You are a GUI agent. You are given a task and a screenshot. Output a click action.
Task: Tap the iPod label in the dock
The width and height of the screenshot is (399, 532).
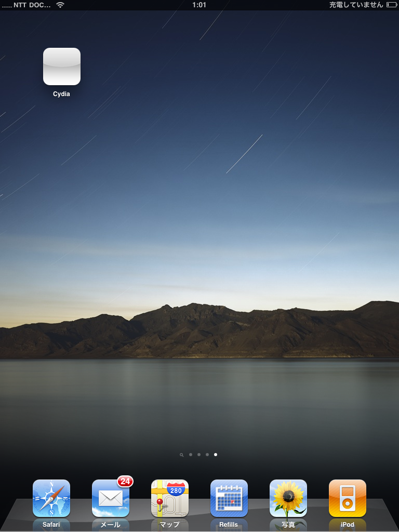click(x=348, y=525)
